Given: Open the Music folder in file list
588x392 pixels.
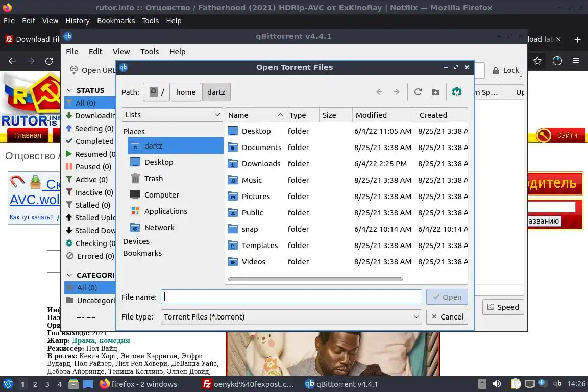Looking at the screenshot, I should (x=252, y=180).
